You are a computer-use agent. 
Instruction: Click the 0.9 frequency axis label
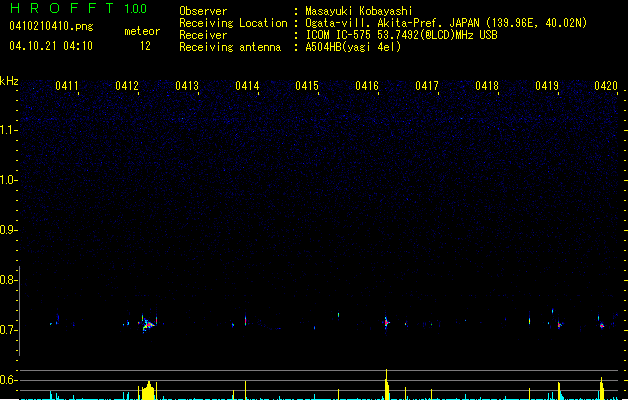pos(8,230)
